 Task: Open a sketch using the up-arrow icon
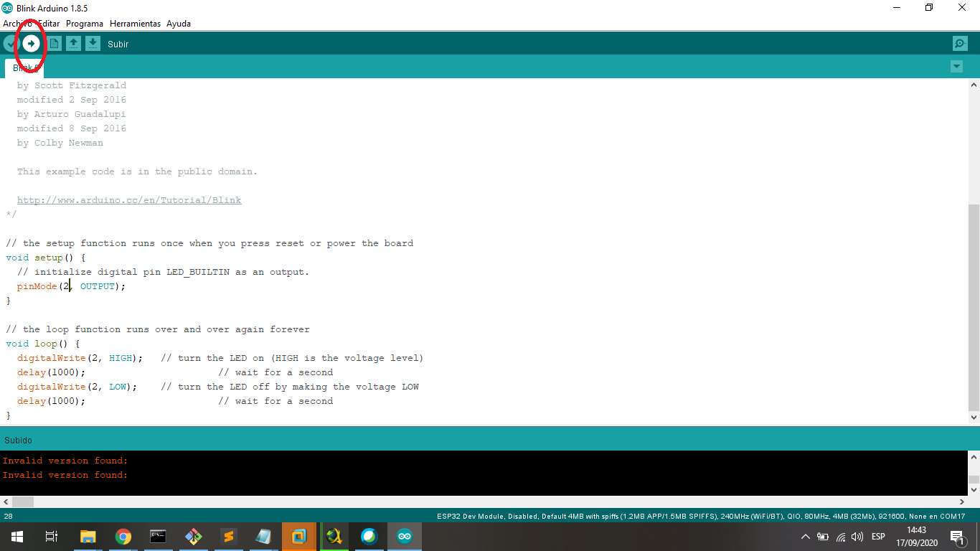tap(73, 44)
